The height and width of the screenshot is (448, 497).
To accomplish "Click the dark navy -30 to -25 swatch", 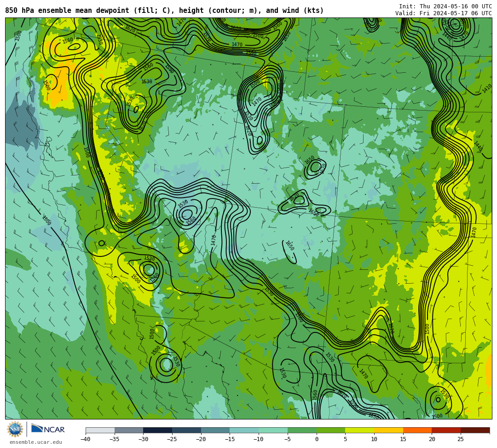I will [158, 430].
